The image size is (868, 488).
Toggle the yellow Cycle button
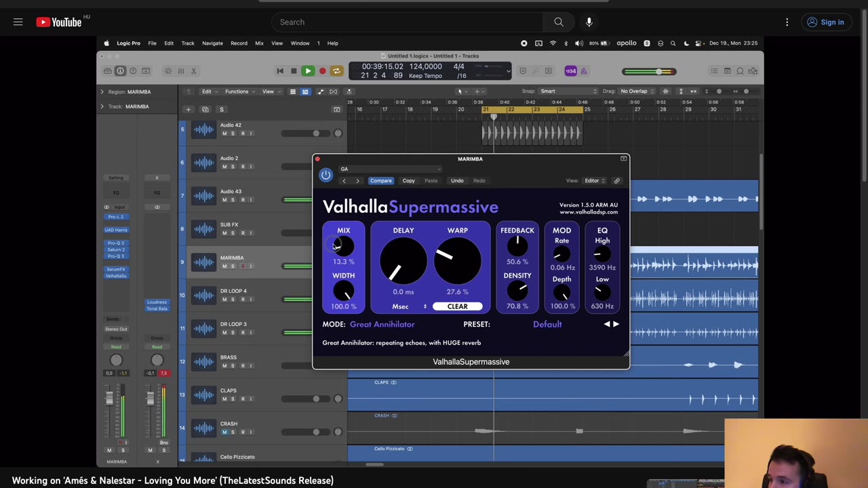336,70
